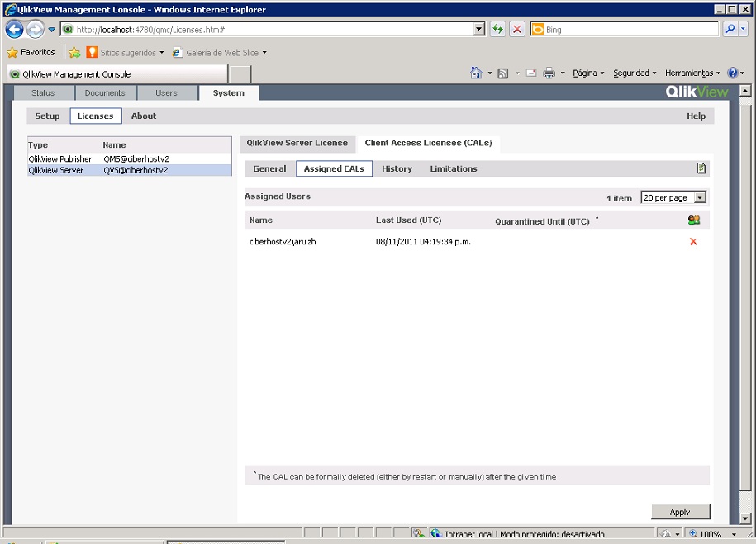Screen dimensions: 756x544
Task: Click the ciberhostv2\aruizh user name
Action: point(283,242)
